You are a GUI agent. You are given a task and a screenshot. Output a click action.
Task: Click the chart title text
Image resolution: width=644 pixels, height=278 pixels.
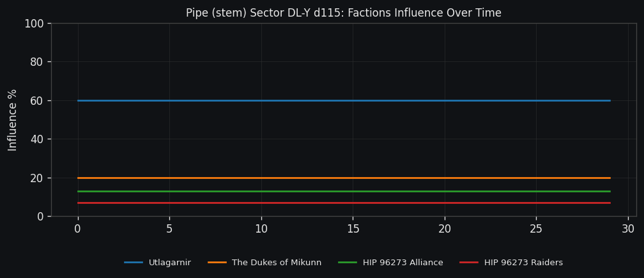pyautogui.click(x=344, y=13)
